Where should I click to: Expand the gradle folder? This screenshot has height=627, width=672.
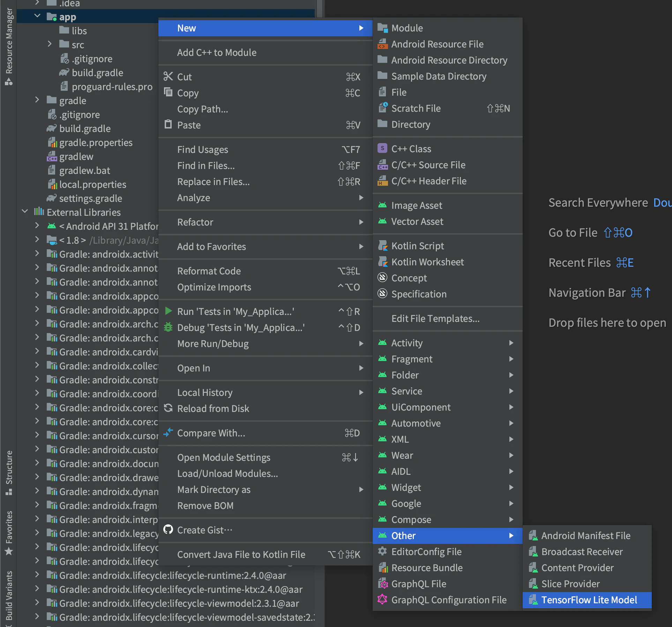(37, 100)
